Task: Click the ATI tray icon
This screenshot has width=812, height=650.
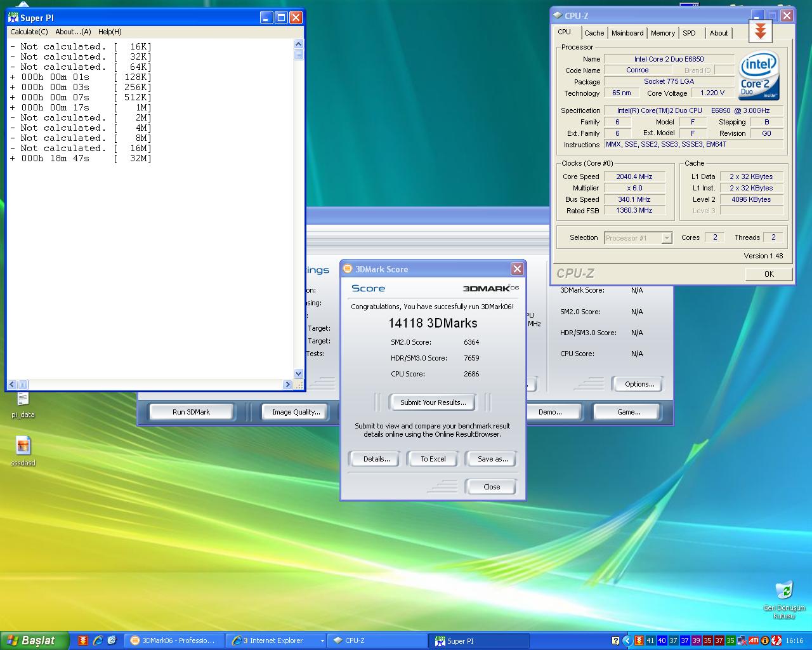Action: [x=754, y=640]
